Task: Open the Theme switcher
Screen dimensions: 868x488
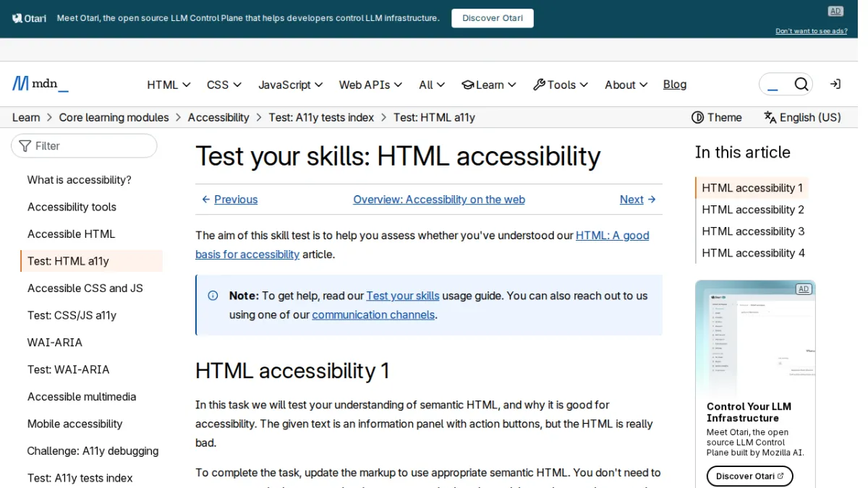Action: [x=717, y=117]
